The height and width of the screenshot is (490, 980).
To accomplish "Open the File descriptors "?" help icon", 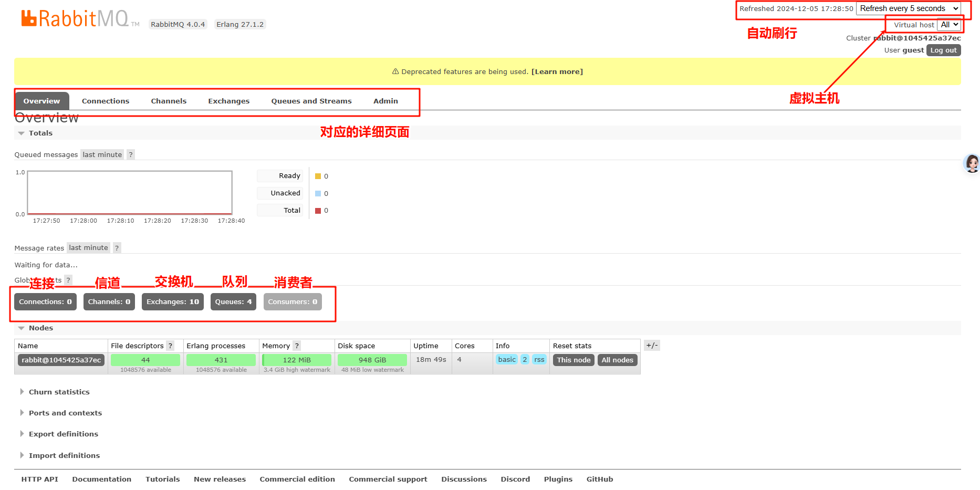I will point(170,346).
